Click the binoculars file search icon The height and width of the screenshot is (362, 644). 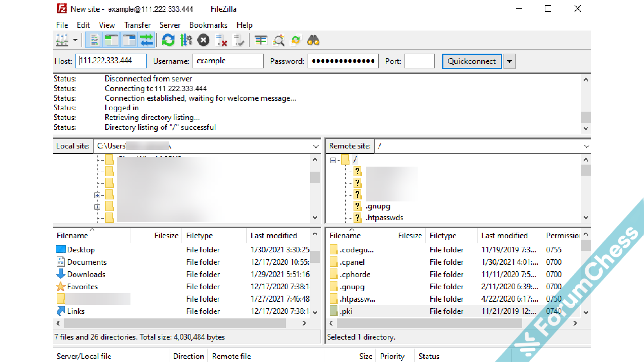coord(313,41)
